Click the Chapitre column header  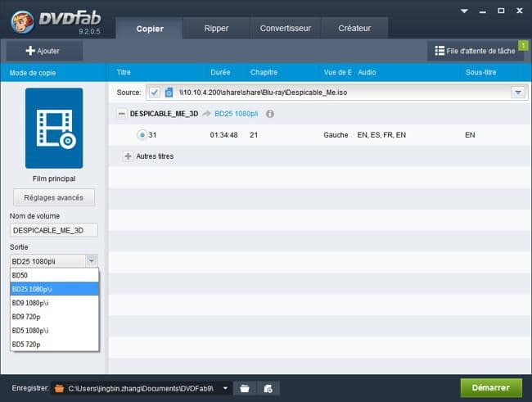point(264,72)
